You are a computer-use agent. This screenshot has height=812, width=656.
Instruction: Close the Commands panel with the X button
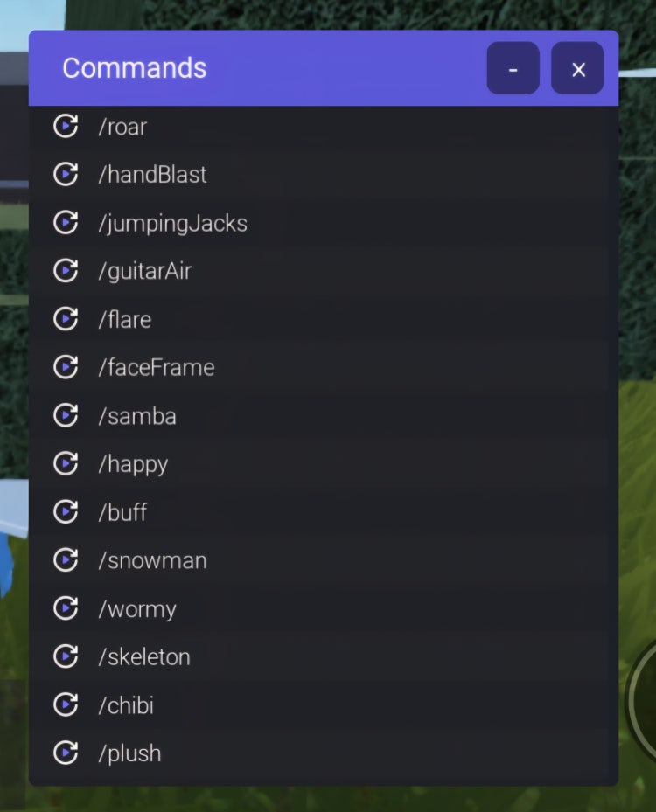tap(577, 68)
